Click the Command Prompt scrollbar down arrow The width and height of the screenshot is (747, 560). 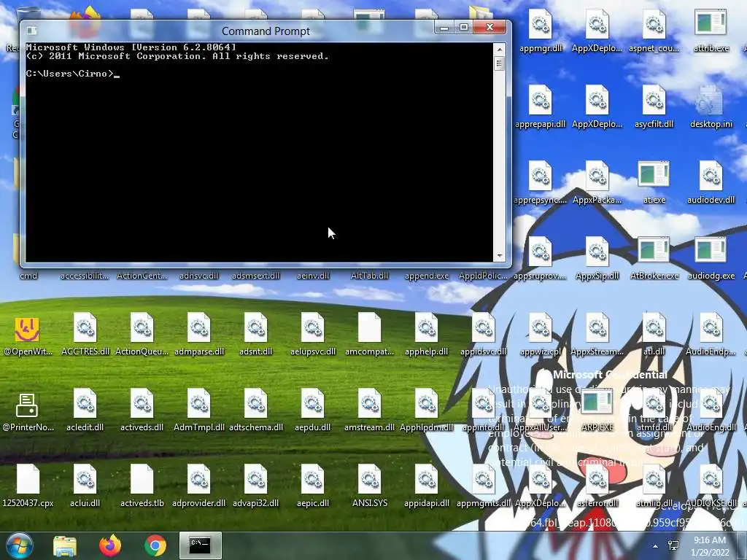[x=499, y=256]
